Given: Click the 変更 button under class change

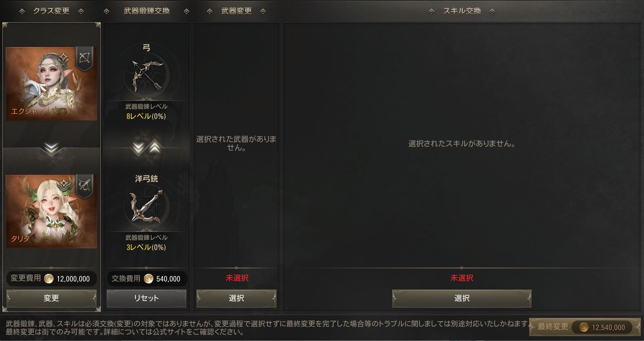Looking at the screenshot, I should pos(51,299).
